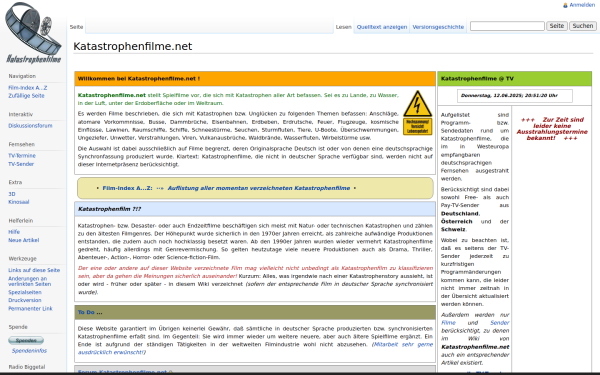Select the Lesen tab
600x375 pixels.
tap(343, 27)
